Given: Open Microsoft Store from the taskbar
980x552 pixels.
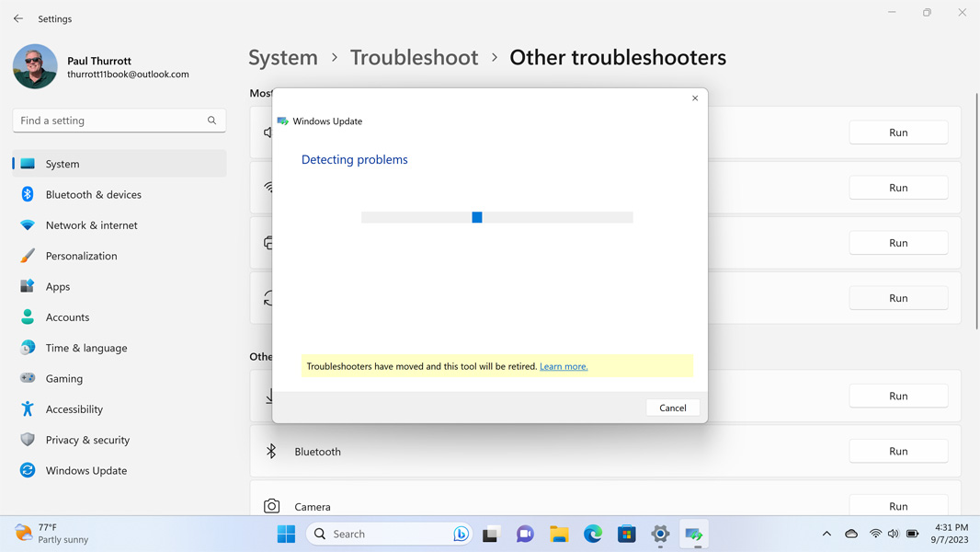Looking at the screenshot, I should 626,533.
